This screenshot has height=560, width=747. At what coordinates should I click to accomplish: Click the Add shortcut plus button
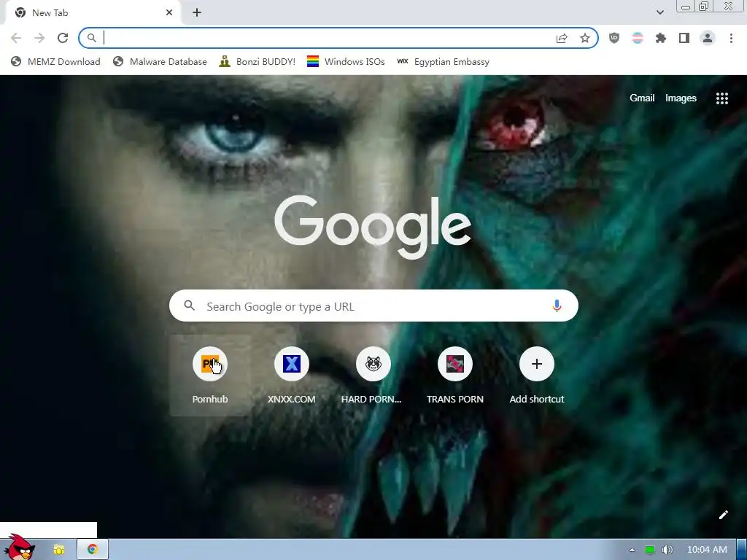[536, 365]
